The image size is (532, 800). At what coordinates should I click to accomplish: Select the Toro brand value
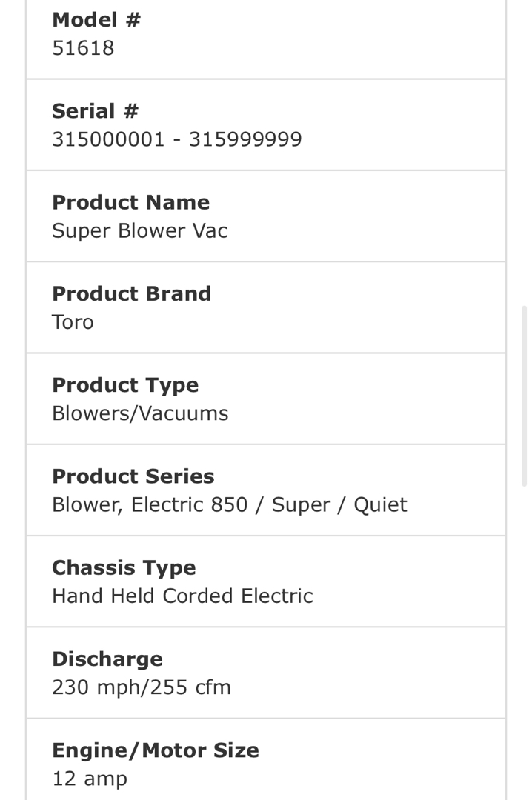pos(73,322)
